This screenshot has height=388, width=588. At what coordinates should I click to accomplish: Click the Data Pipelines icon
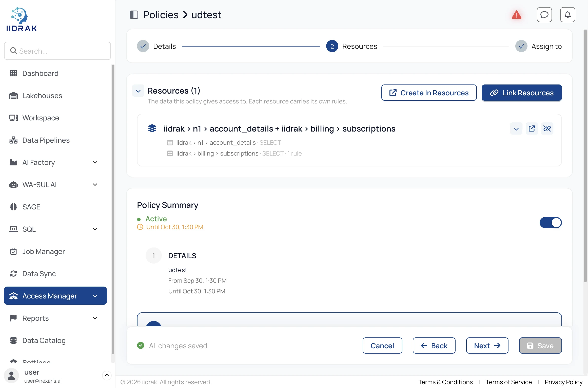(13, 140)
